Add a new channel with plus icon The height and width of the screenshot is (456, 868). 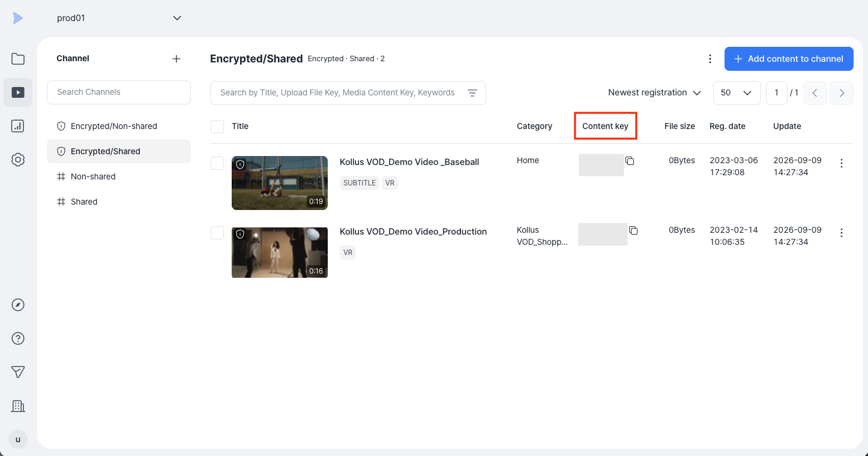click(x=176, y=59)
